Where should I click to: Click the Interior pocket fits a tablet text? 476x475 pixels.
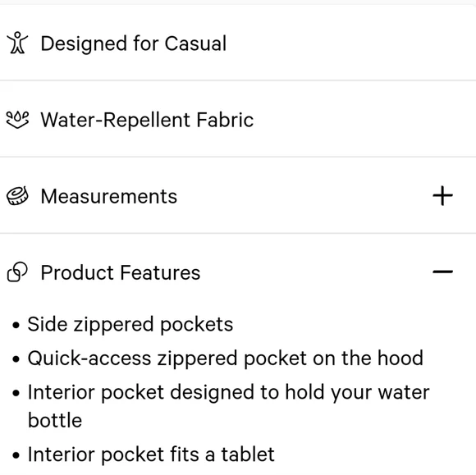(x=151, y=454)
